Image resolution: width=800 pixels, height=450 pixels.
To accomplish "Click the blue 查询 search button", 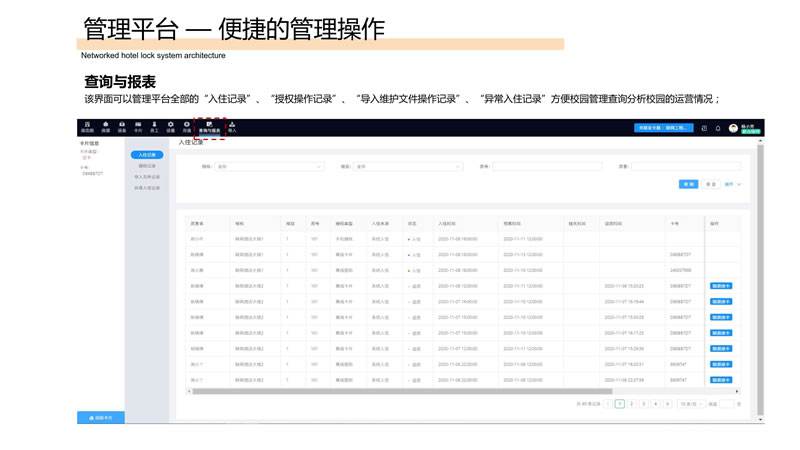I will click(x=688, y=184).
